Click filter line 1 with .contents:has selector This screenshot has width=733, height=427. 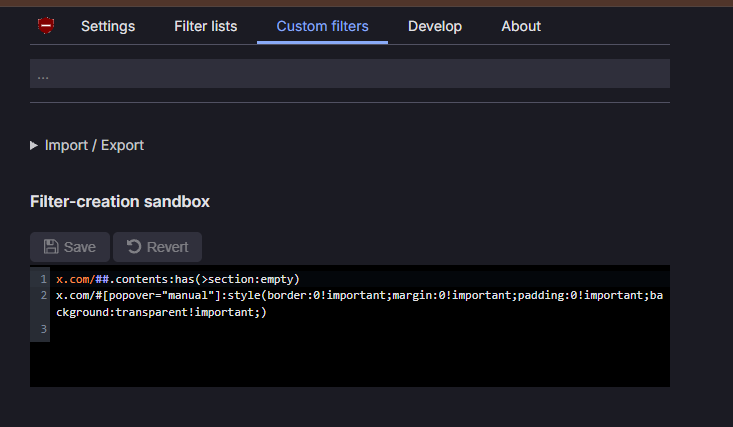click(x=178, y=279)
